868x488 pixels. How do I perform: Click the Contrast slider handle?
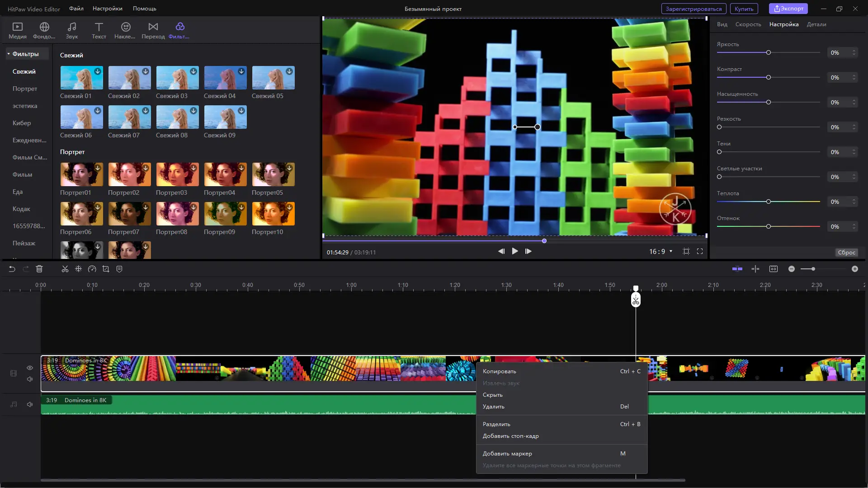[x=768, y=78]
